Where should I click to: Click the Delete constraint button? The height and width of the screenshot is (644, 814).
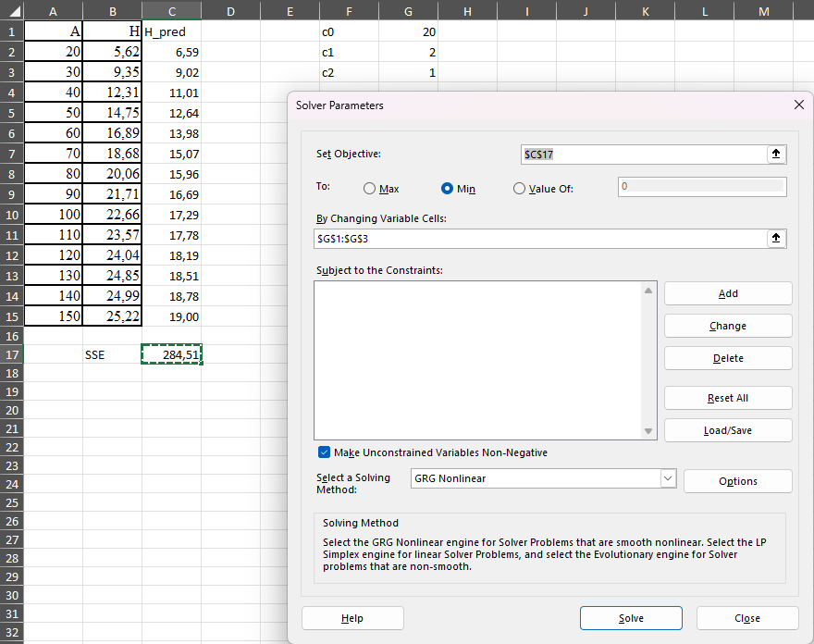(x=727, y=358)
